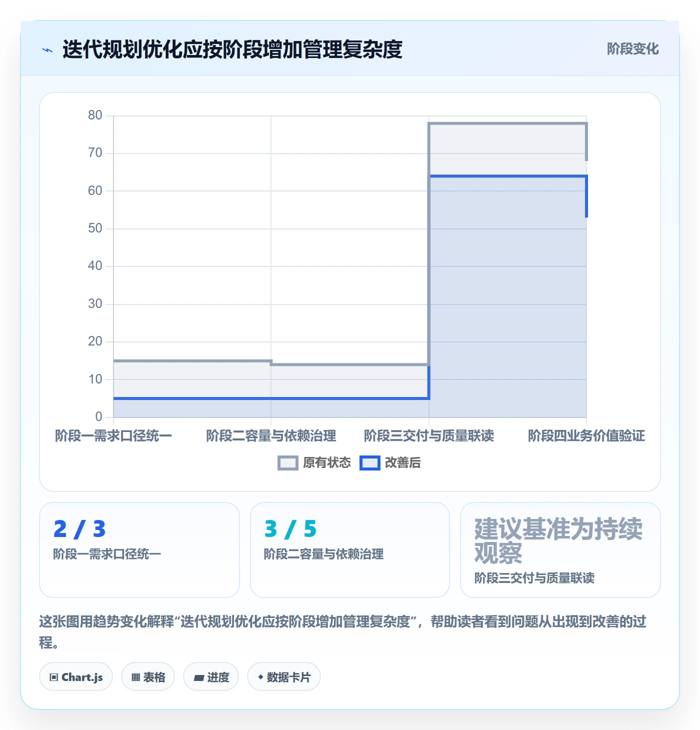Click the y-axis value 80

95,115
